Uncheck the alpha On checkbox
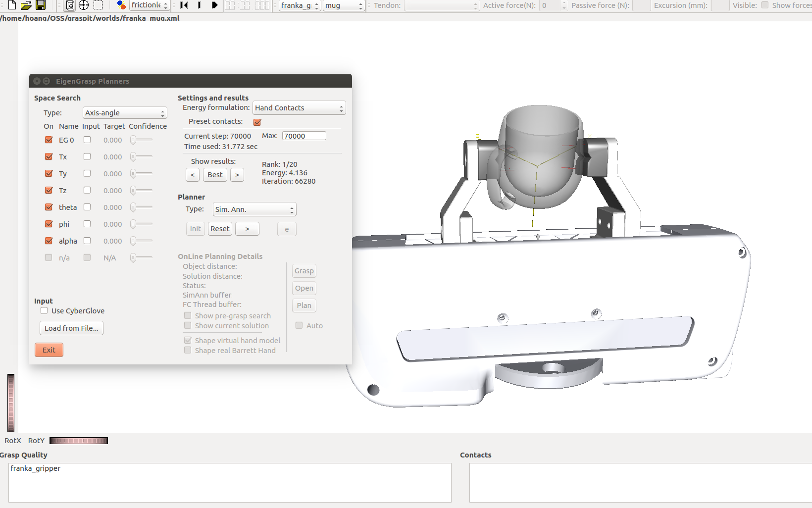 [x=49, y=241]
